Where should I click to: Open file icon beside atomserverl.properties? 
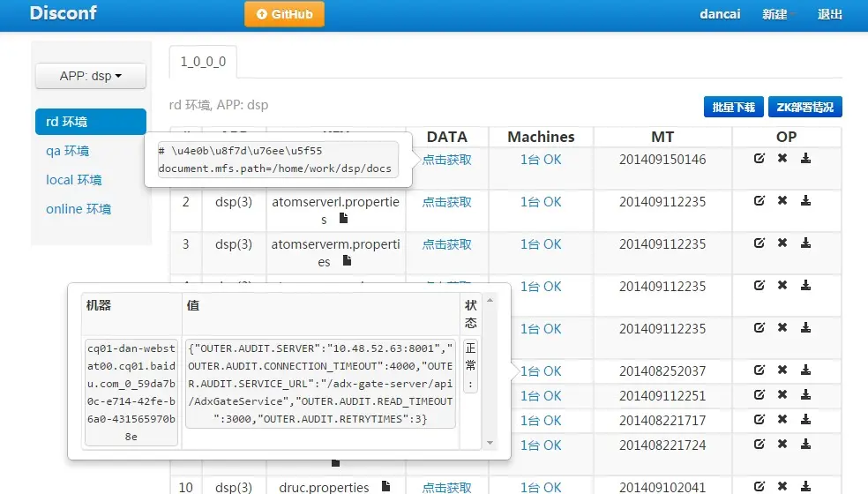point(343,218)
